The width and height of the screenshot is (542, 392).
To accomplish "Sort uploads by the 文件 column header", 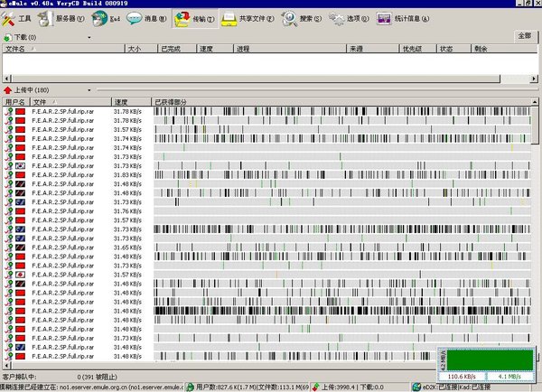I will point(70,102).
